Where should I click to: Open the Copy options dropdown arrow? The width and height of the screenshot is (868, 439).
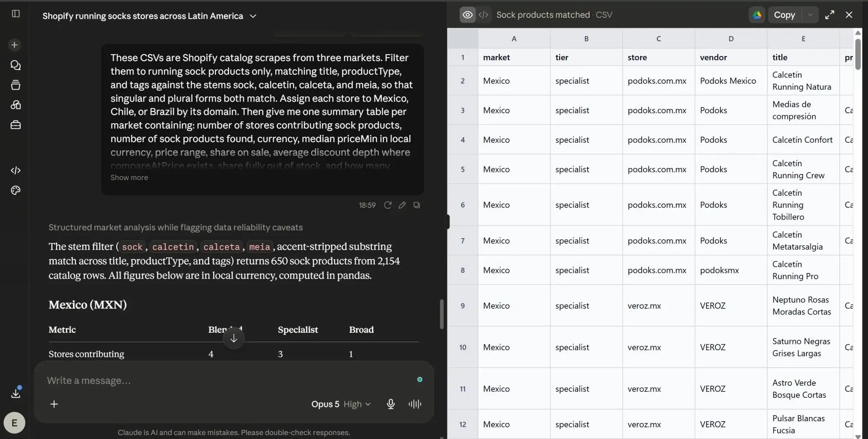(810, 15)
